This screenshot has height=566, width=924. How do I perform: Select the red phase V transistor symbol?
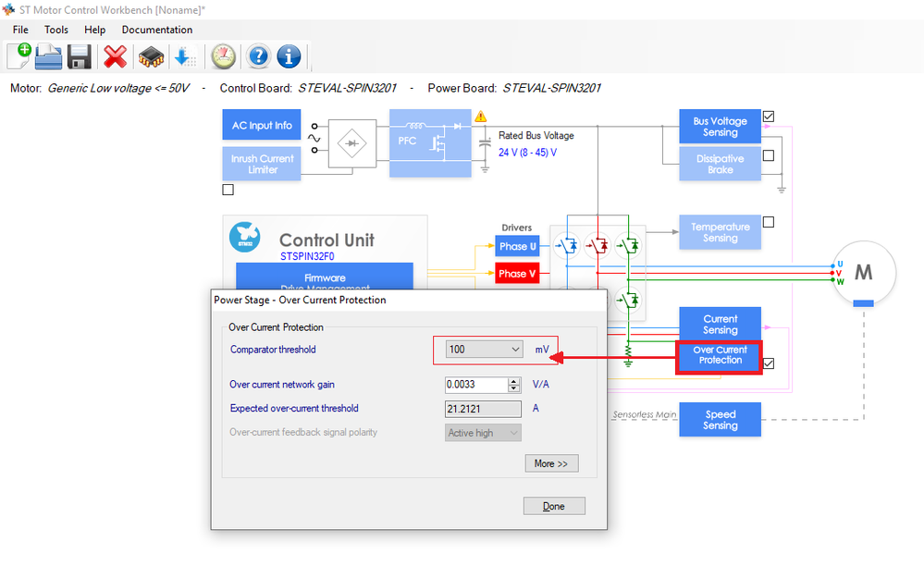point(598,245)
